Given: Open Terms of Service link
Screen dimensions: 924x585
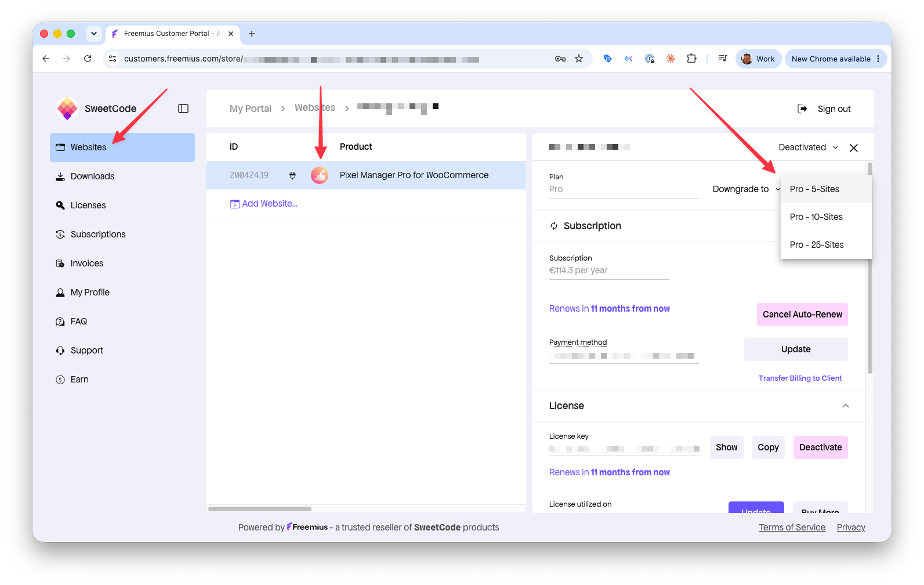Looking at the screenshot, I should pos(792,528).
